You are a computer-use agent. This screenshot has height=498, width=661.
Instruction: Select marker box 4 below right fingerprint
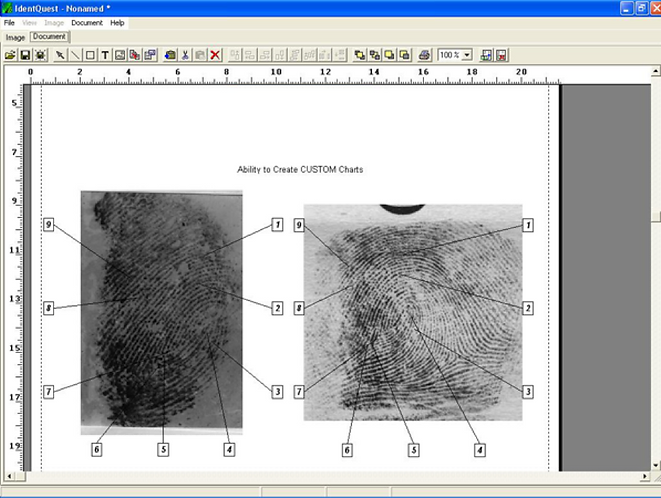(x=480, y=450)
